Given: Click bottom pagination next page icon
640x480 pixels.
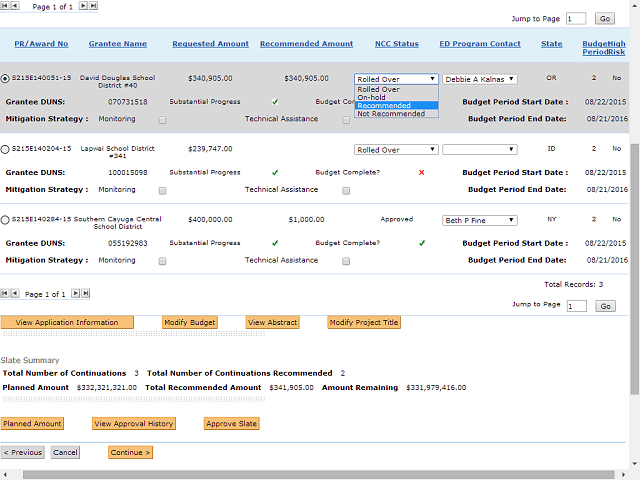Looking at the screenshot, I should click(75, 293).
